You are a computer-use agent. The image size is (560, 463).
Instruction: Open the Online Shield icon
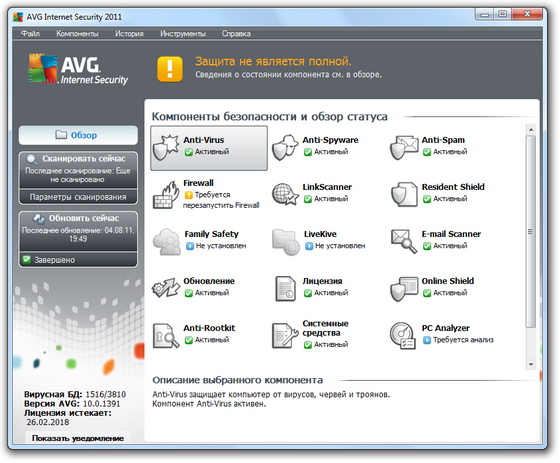point(404,289)
